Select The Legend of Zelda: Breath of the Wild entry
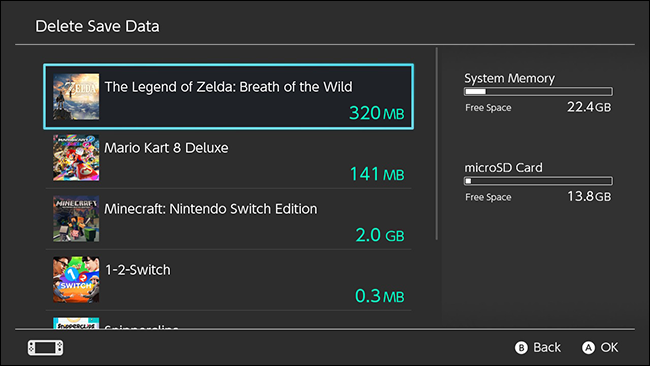 228,97
